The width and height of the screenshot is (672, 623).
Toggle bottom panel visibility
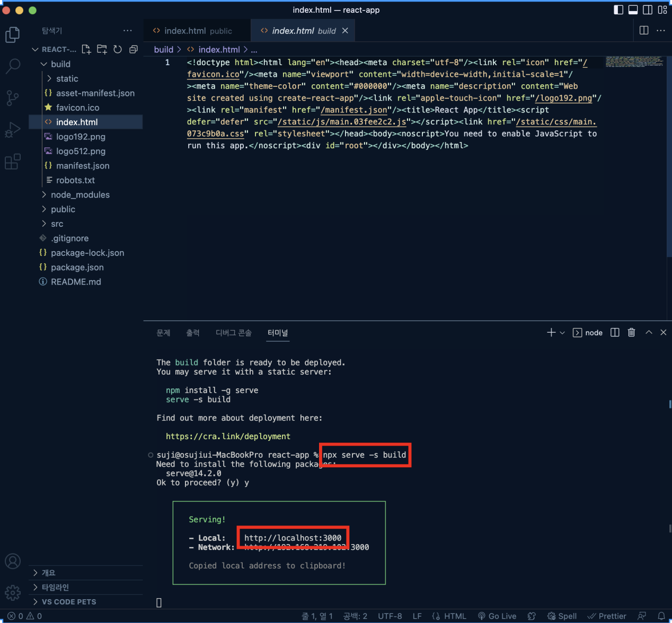pyautogui.click(x=633, y=10)
